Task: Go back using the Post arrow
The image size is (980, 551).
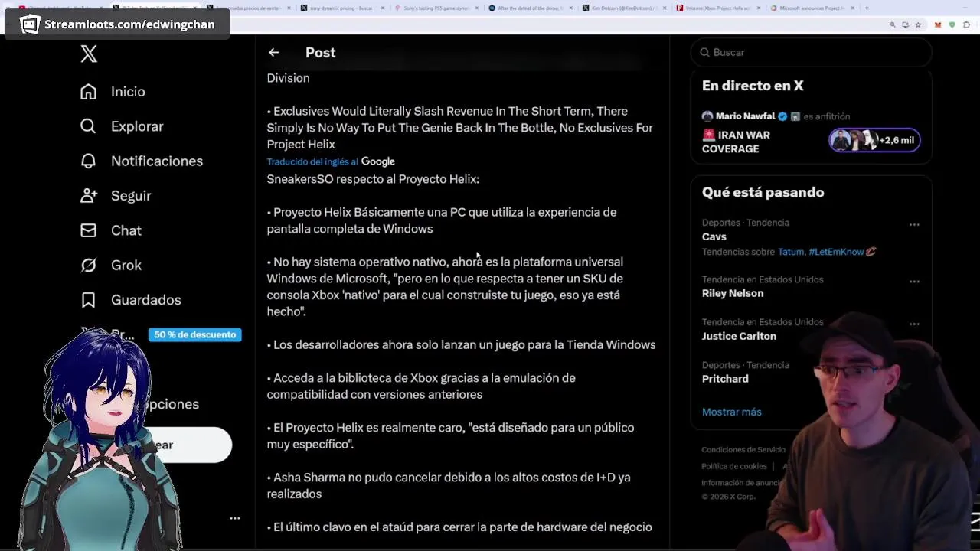Action: coord(274,52)
